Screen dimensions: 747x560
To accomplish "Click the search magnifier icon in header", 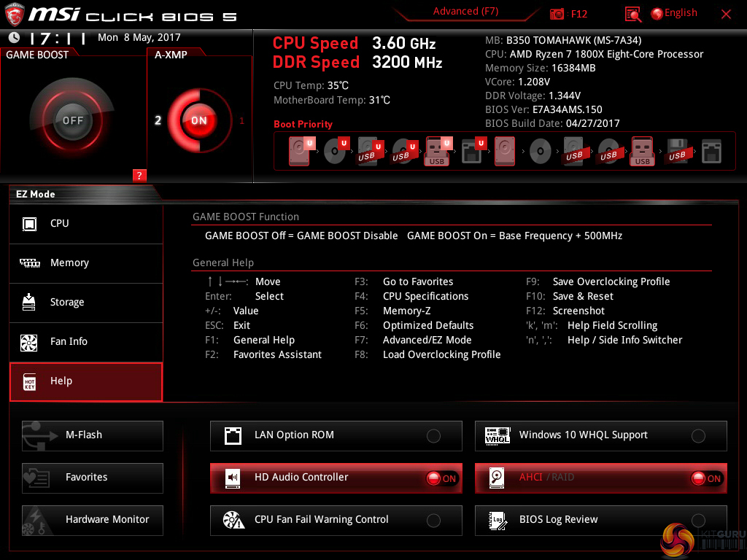I will point(633,14).
